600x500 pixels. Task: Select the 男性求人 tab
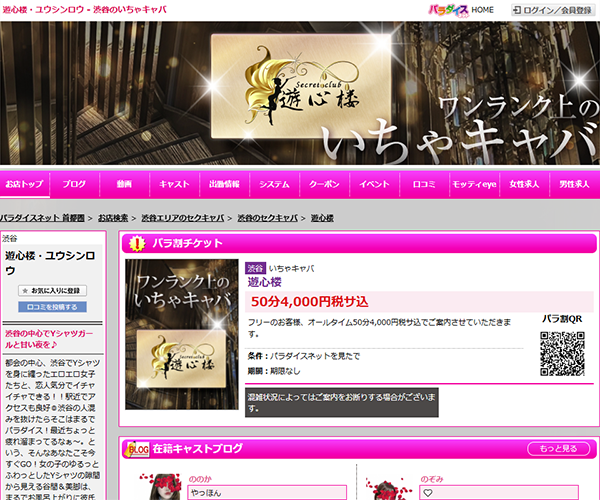tap(574, 184)
